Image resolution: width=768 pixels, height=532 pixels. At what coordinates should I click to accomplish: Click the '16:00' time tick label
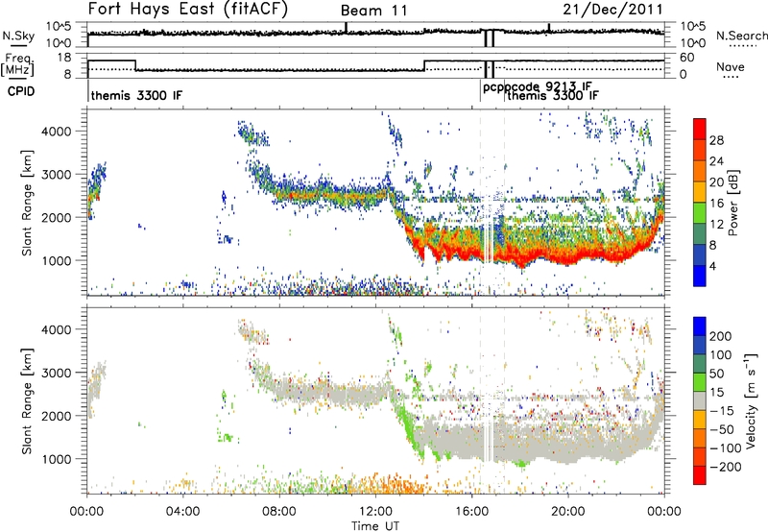click(471, 512)
